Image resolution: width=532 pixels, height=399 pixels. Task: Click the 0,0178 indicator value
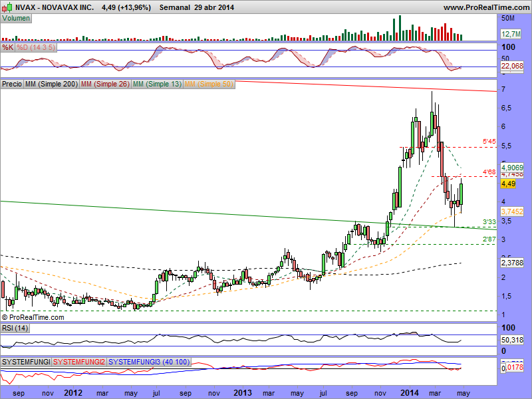pos(512,368)
